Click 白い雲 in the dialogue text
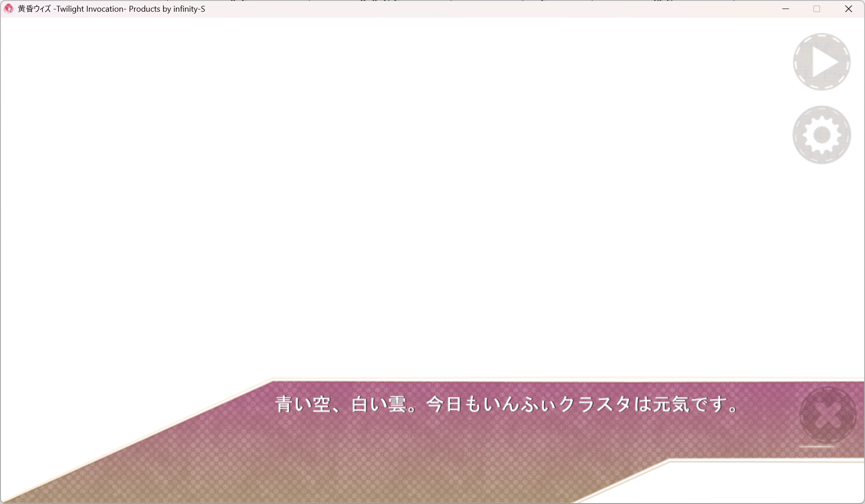 tap(379, 404)
